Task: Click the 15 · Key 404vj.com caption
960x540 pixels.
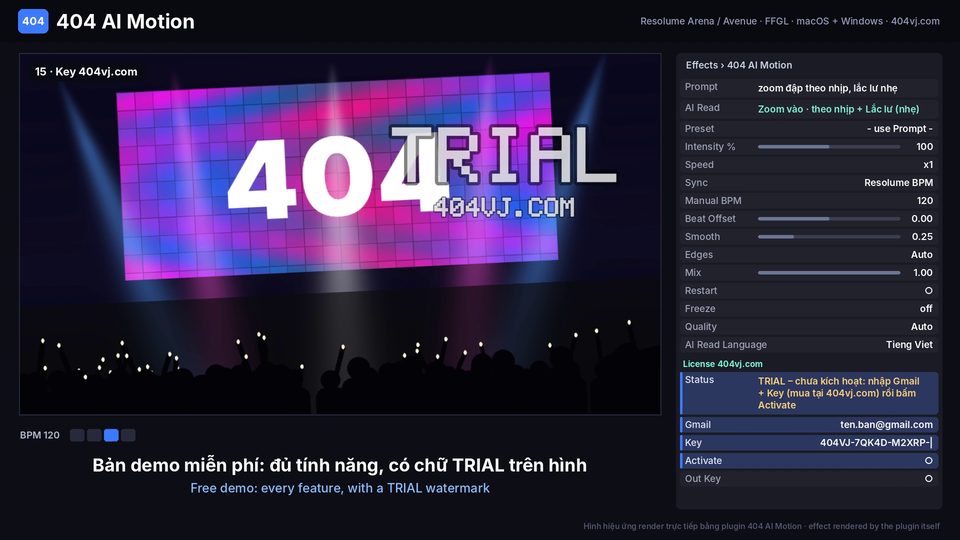Action: pyautogui.click(x=86, y=72)
